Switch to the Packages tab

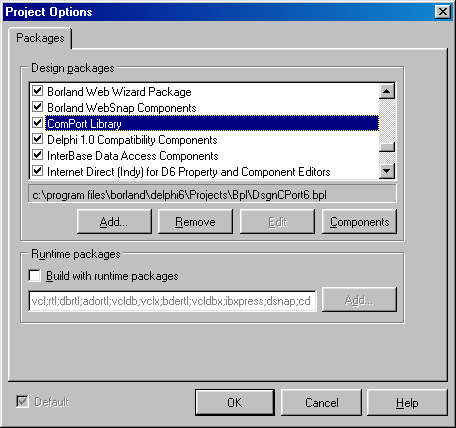click(40, 38)
